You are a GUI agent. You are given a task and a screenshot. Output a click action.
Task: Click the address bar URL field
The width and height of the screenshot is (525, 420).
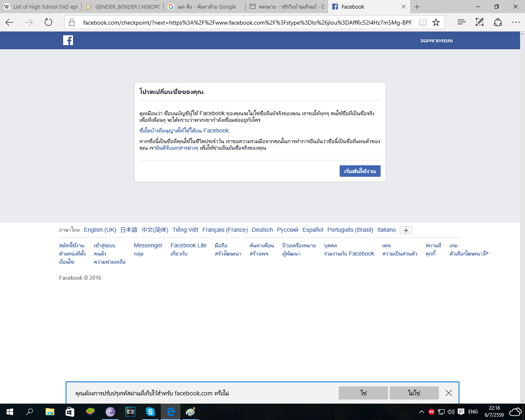coord(247,23)
